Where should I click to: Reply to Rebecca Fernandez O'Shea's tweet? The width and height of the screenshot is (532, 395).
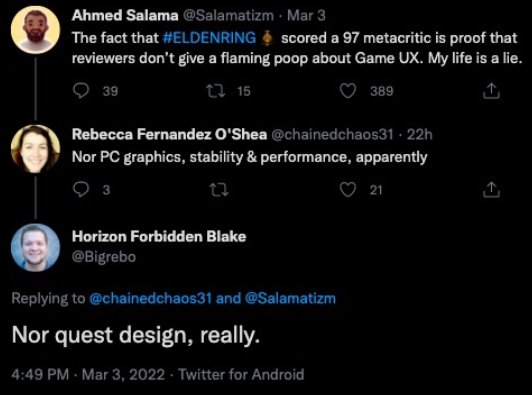pos(81,190)
